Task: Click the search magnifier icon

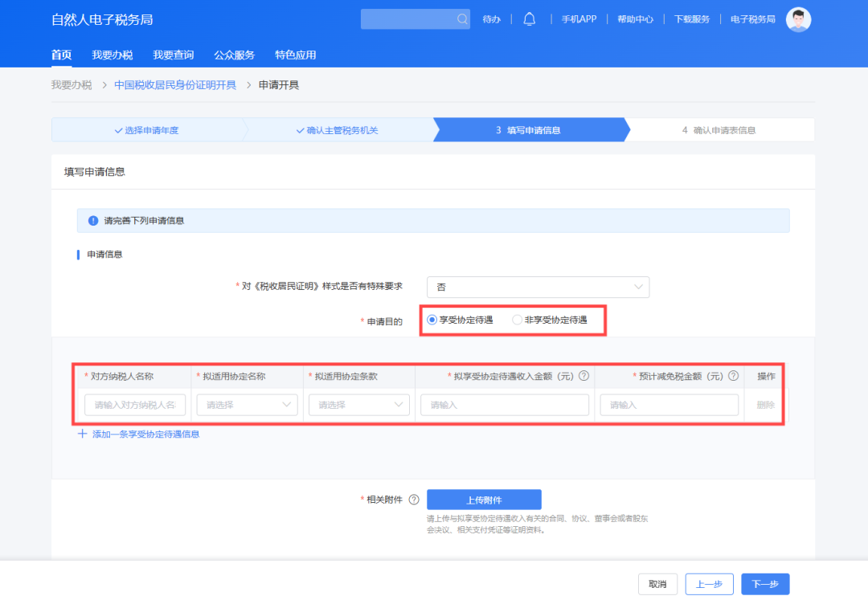Action: pyautogui.click(x=462, y=19)
